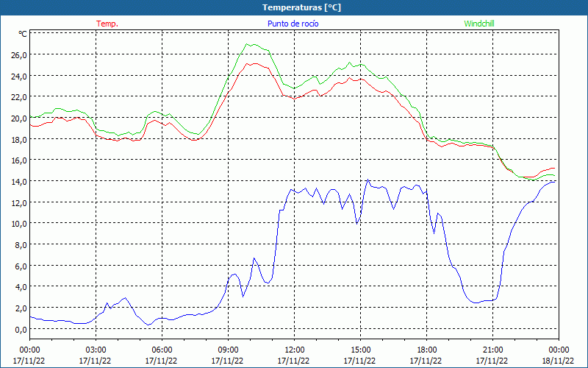The width and height of the screenshot is (588, 368).
Task: Click the 22,0 y-axis value
Action: point(19,97)
